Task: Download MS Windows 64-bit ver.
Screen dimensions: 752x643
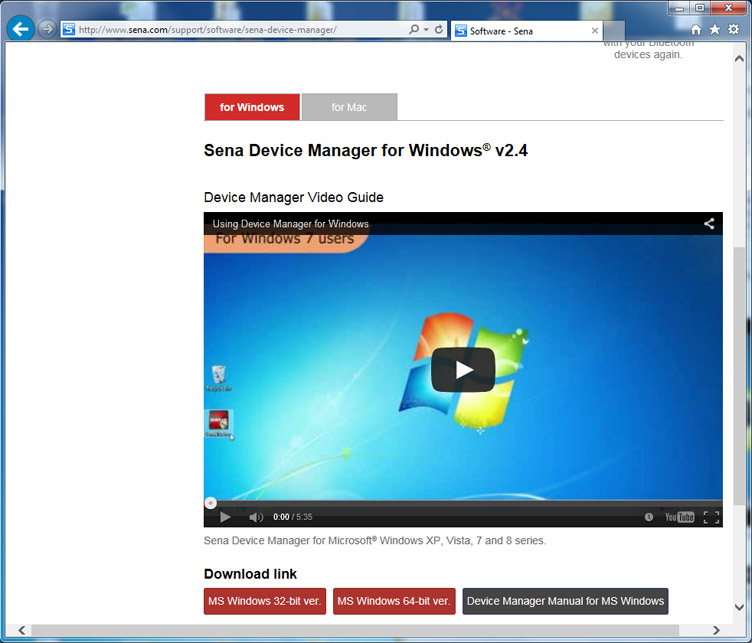Action: click(394, 601)
